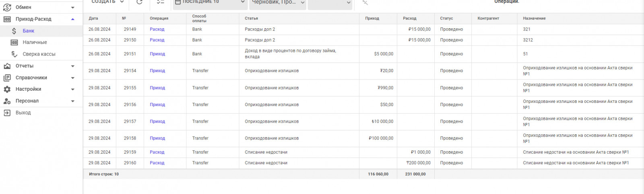Click the Справочники reference books icon
644x194 pixels.
tap(7, 77)
